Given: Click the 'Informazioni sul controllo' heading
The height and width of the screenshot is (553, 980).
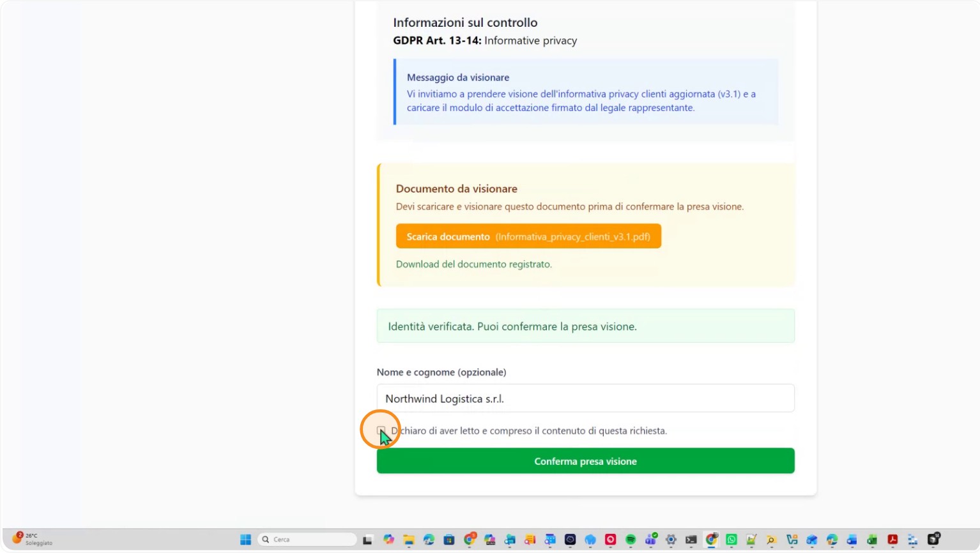Looking at the screenshot, I should 465,22.
